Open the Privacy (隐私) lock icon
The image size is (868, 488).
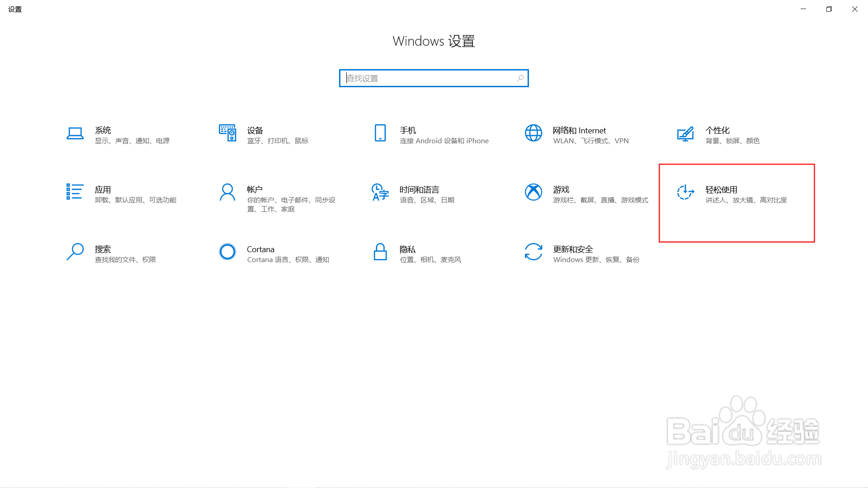[x=380, y=252]
